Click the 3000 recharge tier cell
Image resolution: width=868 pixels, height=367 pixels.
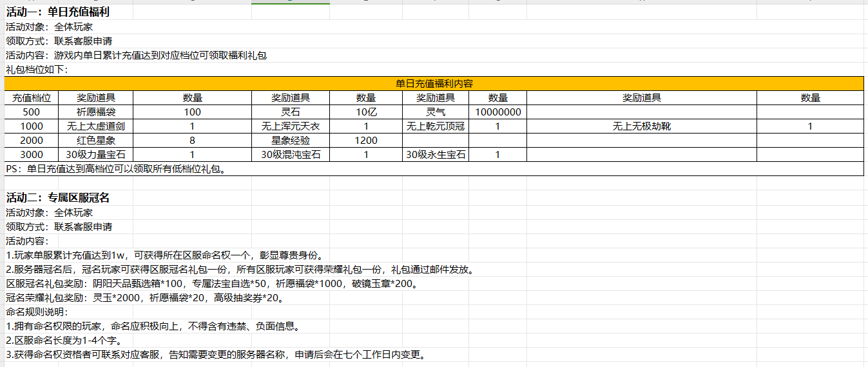(x=32, y=155)
